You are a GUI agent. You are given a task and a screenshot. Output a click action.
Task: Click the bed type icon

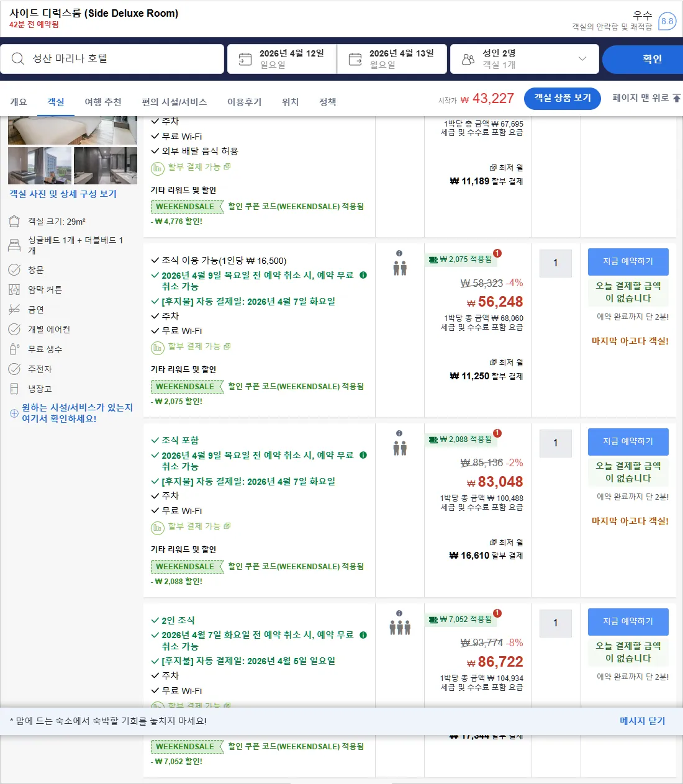click(x=14, y=245)
